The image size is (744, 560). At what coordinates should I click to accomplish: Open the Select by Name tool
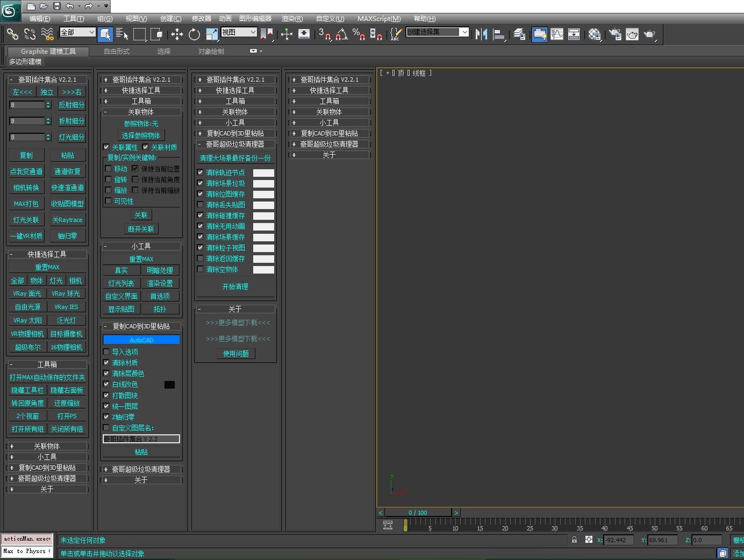(122, 34)
